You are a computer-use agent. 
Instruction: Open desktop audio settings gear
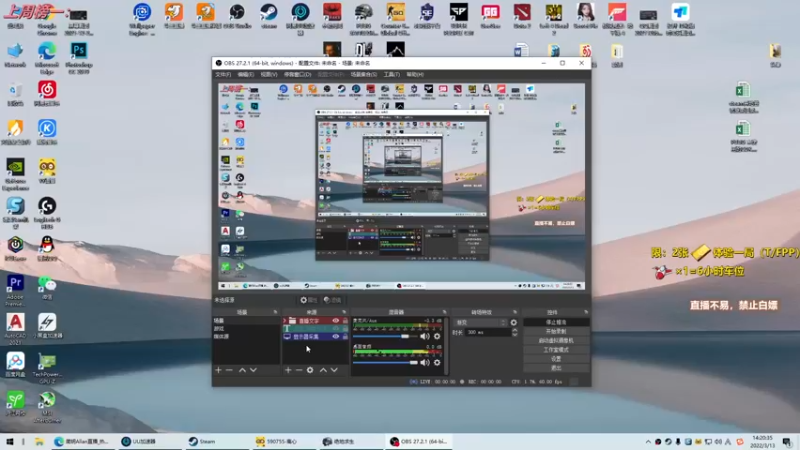pyautogui.click(x=437, y=362)
